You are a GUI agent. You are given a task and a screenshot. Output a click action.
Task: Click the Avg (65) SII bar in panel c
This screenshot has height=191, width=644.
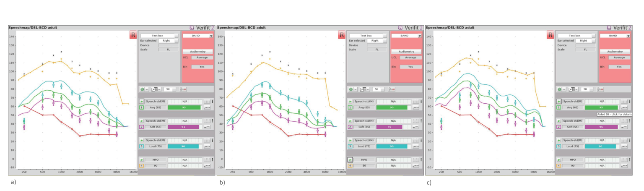[601, 107]
